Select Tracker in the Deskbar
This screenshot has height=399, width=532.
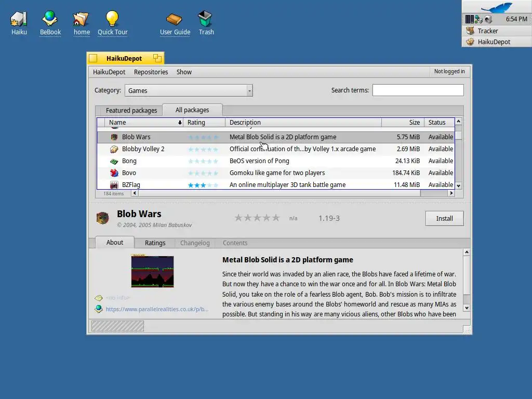[497, 31]
